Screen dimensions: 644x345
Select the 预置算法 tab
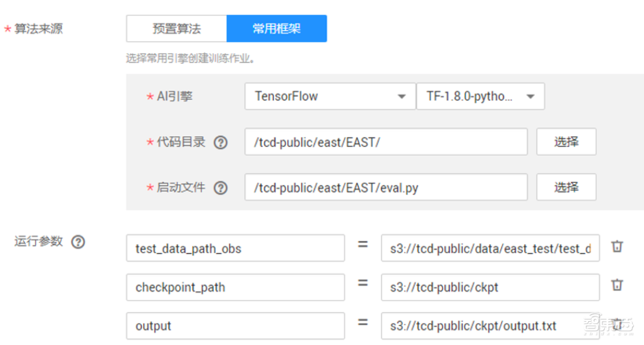pyautogui.click(x=176, y=29)
